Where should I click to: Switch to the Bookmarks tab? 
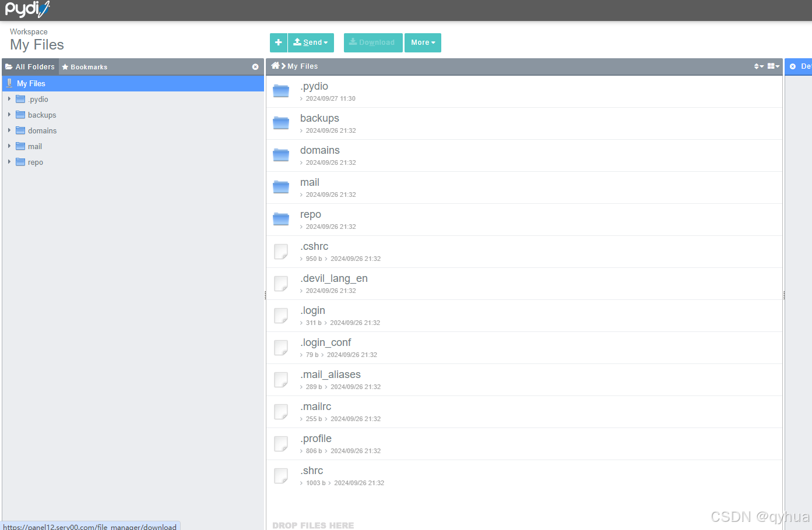click(85, 67)
